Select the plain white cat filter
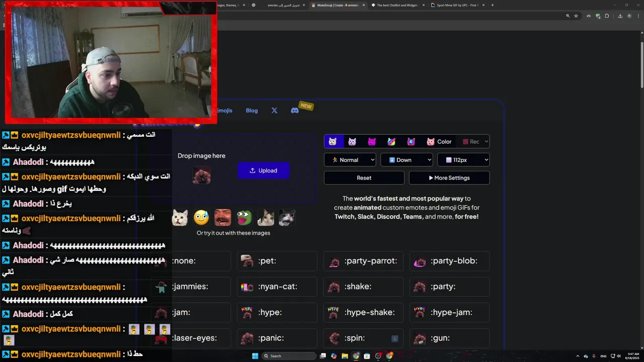The height and width of the screenshot is (362, 644). pyautogui.click(x=333, y=142)
